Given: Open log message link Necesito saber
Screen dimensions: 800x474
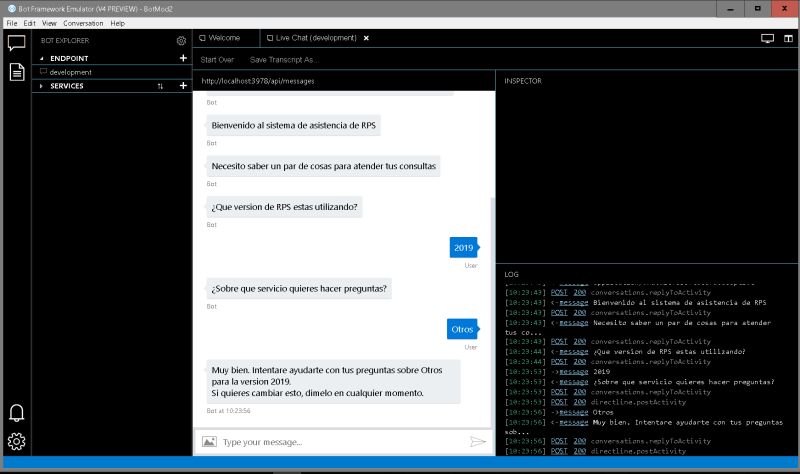Looking at the screenshot, I should [573, 323].
